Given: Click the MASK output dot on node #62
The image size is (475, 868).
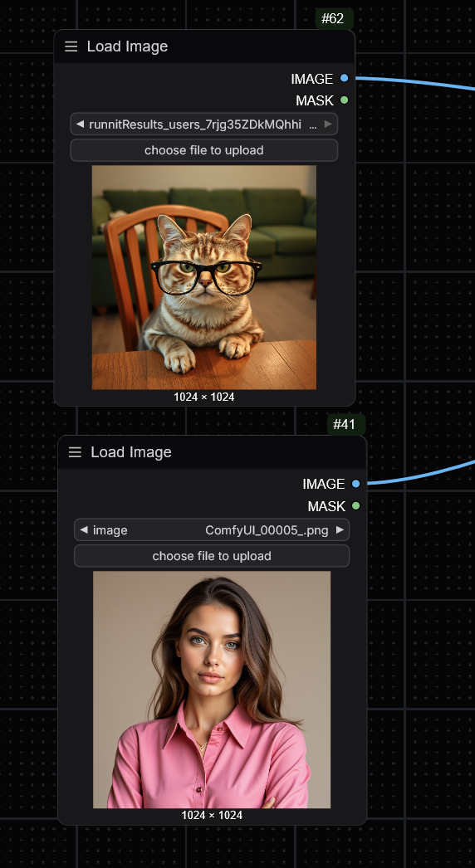Looking at the screenshot, I should 344,100.
